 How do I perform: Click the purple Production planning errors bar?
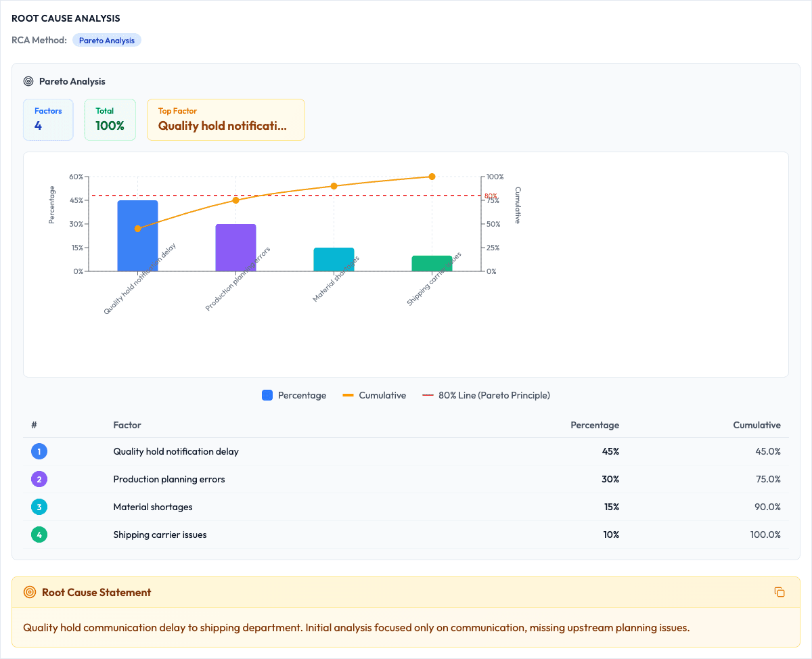click(235, 248)
